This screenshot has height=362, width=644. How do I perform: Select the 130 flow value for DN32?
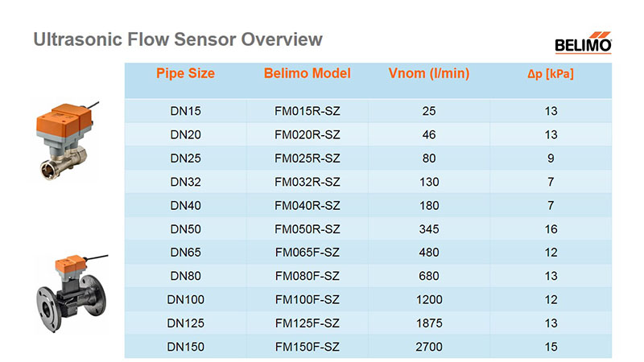[429, 182]
